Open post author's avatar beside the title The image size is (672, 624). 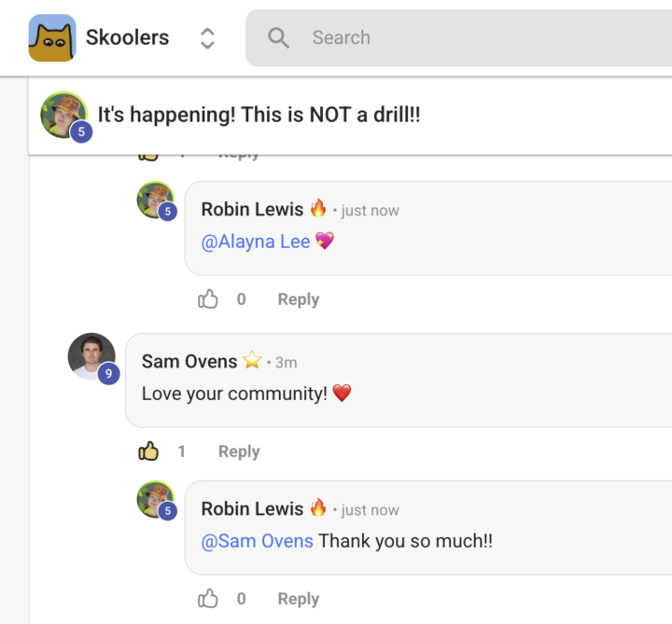[x=64, y=116]
